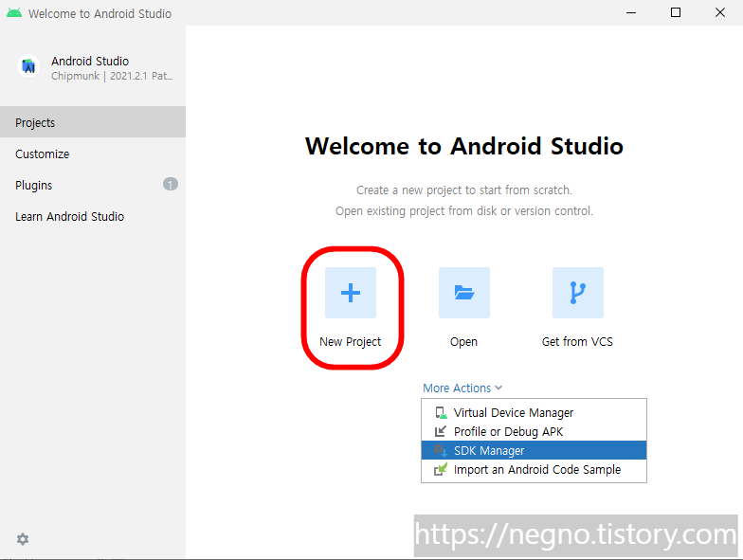The image size is (743, 560).
Task: Minimize the Welcome to Android Studio window
Action: [631, 13]
